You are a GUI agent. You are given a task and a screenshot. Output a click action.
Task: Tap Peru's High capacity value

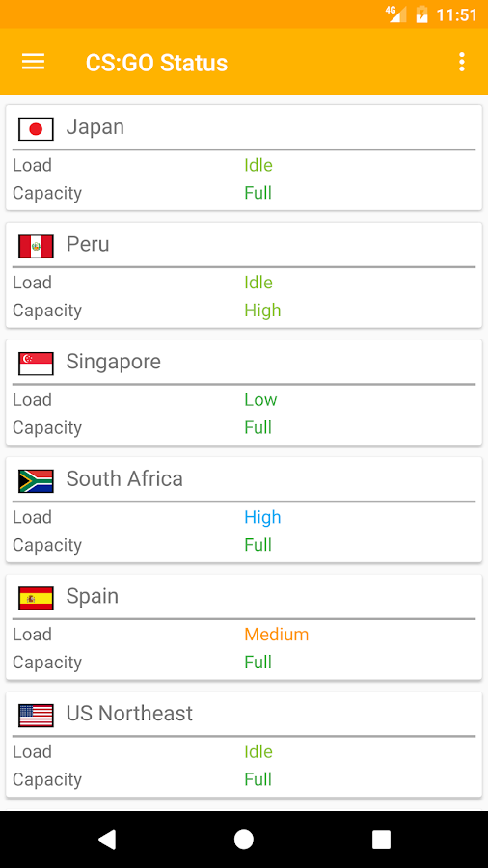[x=263, y=311]
